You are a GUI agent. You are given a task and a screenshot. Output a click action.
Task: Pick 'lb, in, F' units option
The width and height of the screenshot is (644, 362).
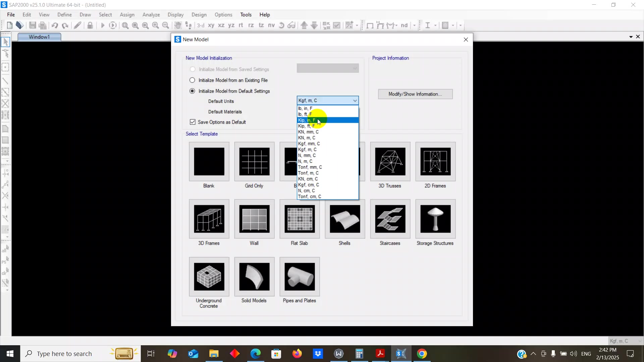[x=328, y=108]
